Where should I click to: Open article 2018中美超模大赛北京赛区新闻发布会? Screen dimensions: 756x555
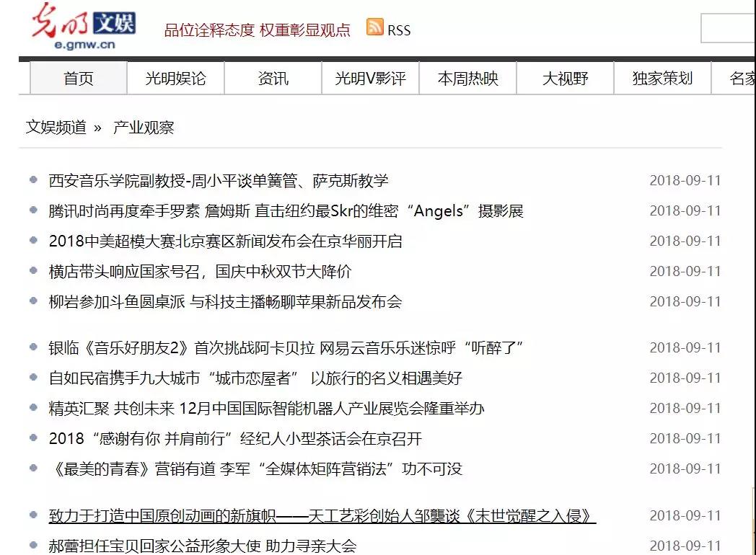226,241
